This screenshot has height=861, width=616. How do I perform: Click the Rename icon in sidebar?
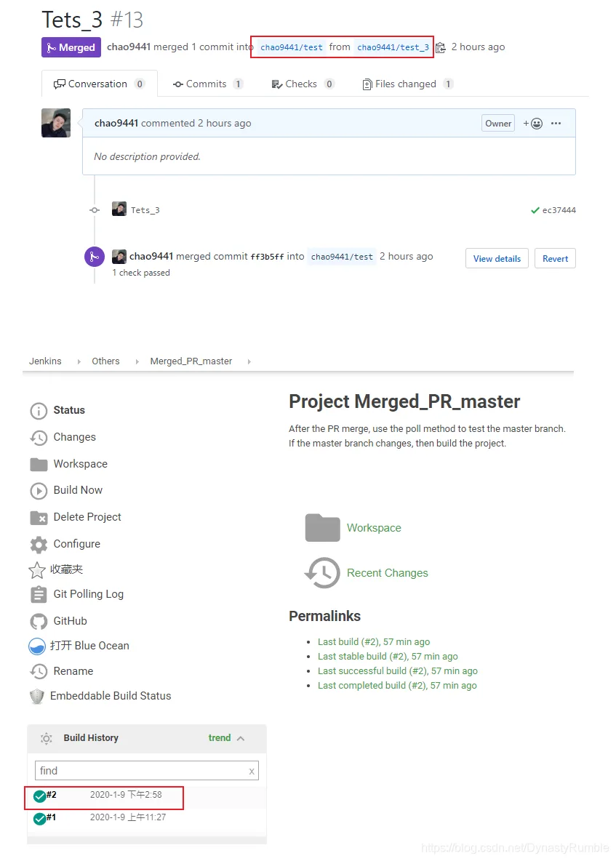[x=39, y=671]
